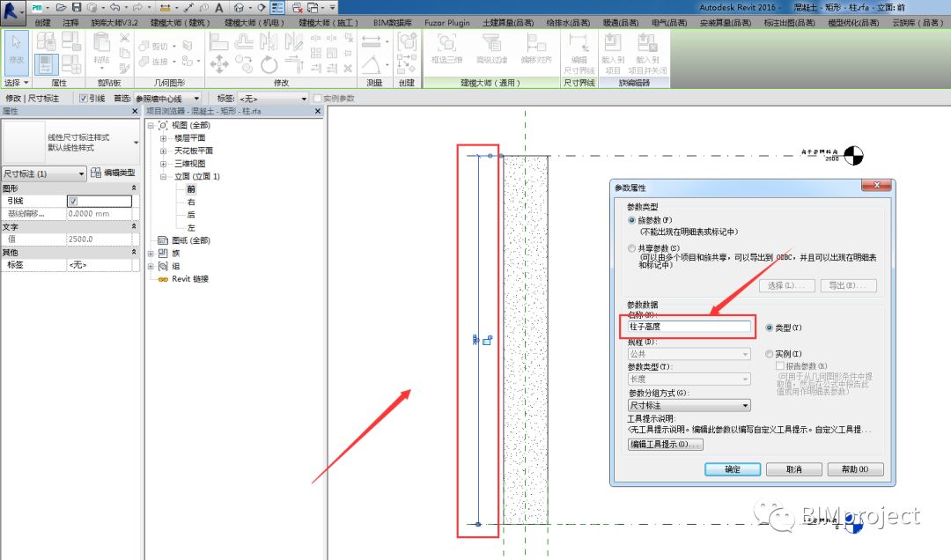Expand the 楼层平面 tree node
Viewport: 951px width, 560px height.
(x=163, y=138)
